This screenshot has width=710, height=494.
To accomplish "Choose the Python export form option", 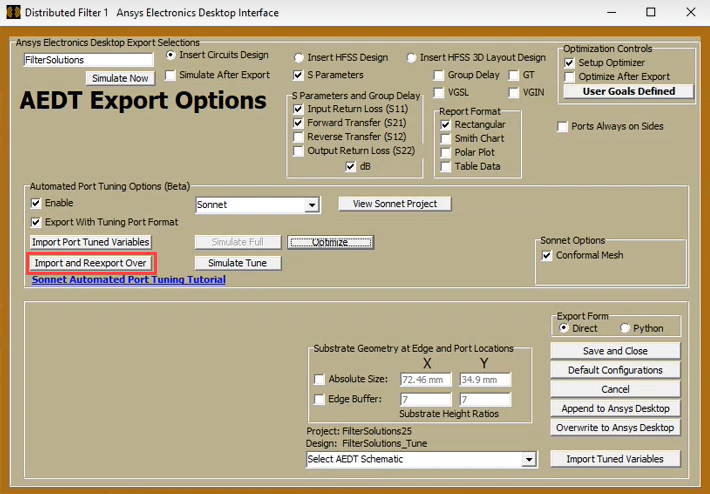I will tap(625, 328).
